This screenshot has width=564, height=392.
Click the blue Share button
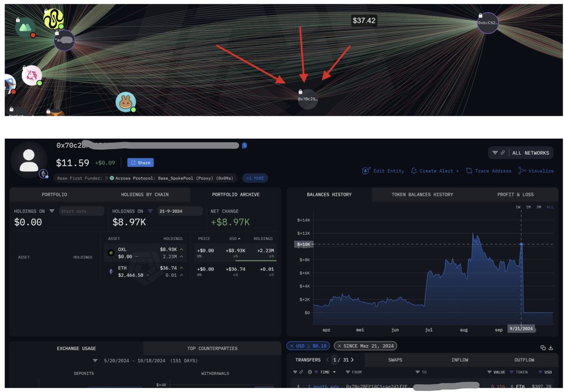(140, 163)
